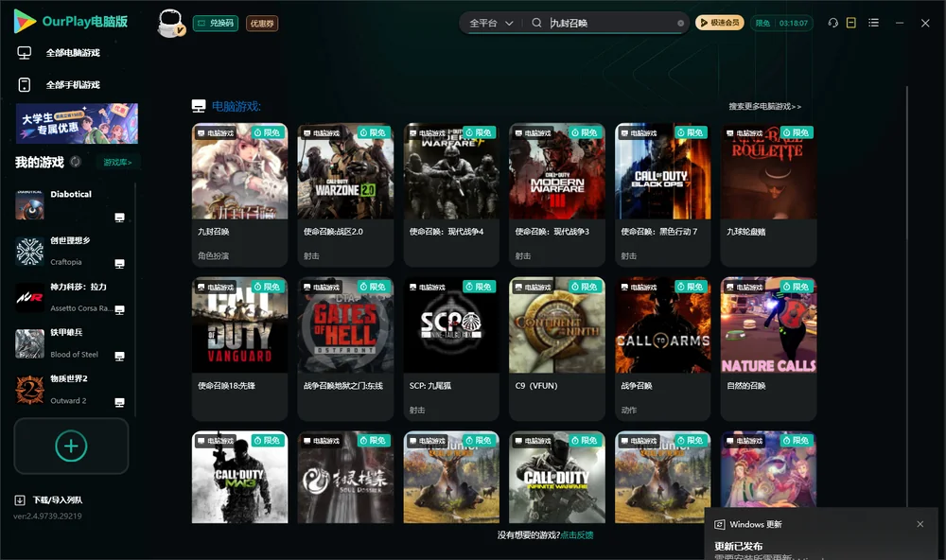The image size is (946, 560).
Task: Click the yellow bookmark panel icon
Action: tap(851, 23)
